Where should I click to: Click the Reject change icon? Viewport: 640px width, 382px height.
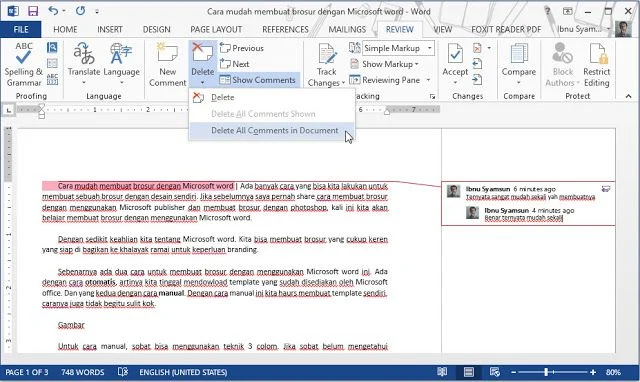(477, 48)
